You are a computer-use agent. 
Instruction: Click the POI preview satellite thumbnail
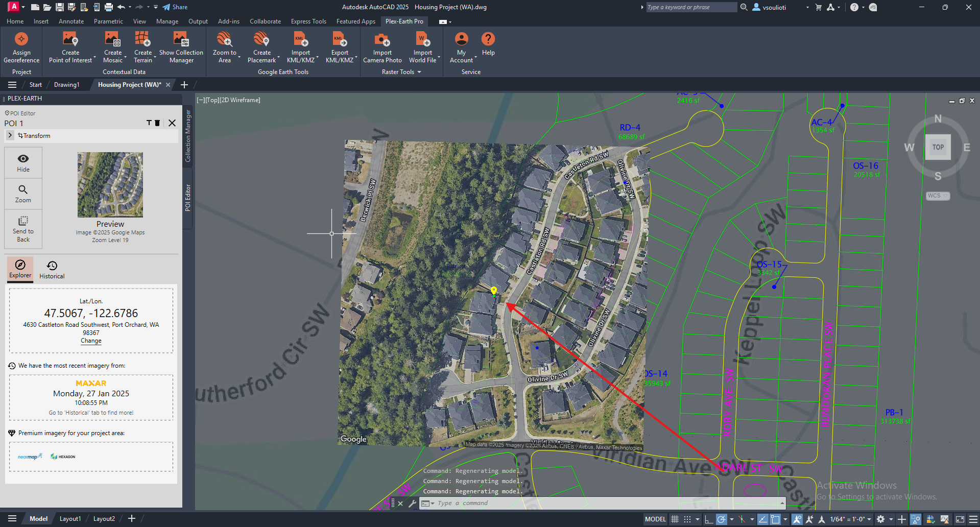point(110,185)
